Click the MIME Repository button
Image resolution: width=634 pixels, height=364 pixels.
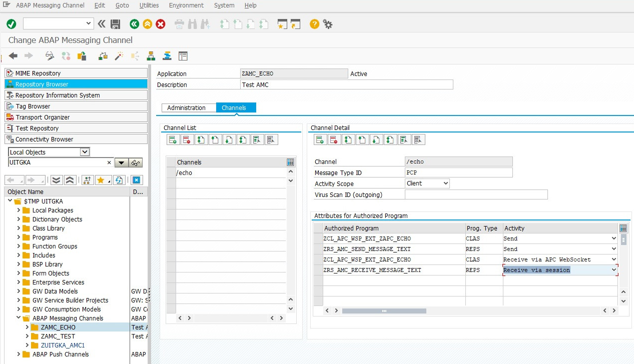(x=76, y=73)
